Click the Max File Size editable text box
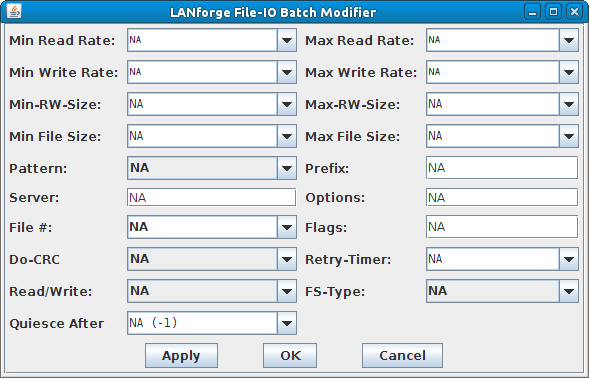 pos(493,136)
